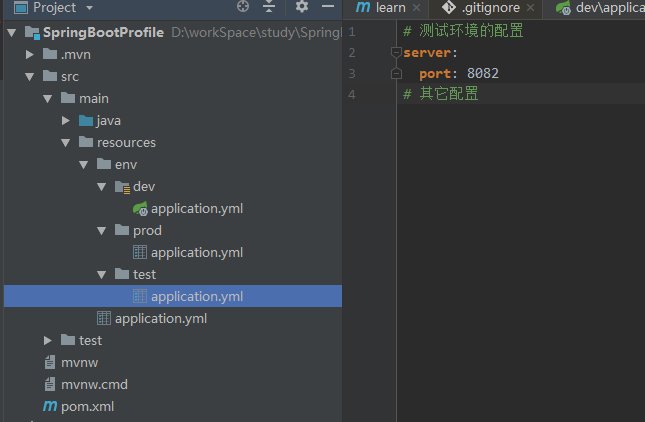Collapse the dev folder arrow
This screenshot has width=645, height=422.
click(x=102, y=187)
